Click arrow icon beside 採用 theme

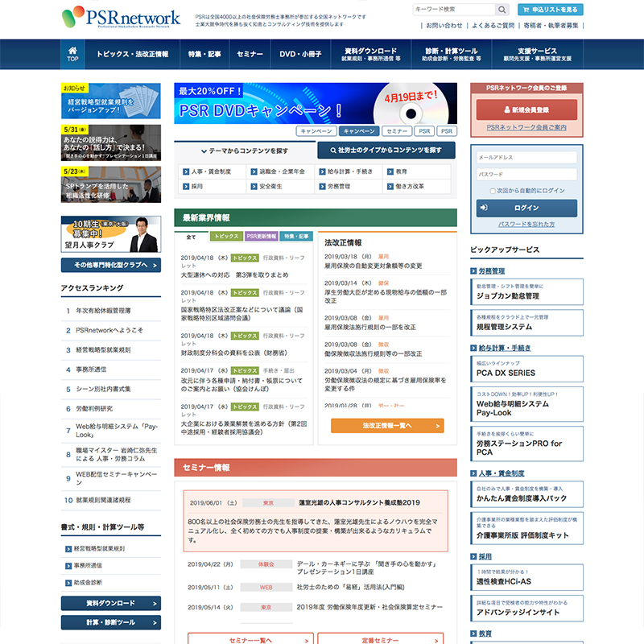186,187
